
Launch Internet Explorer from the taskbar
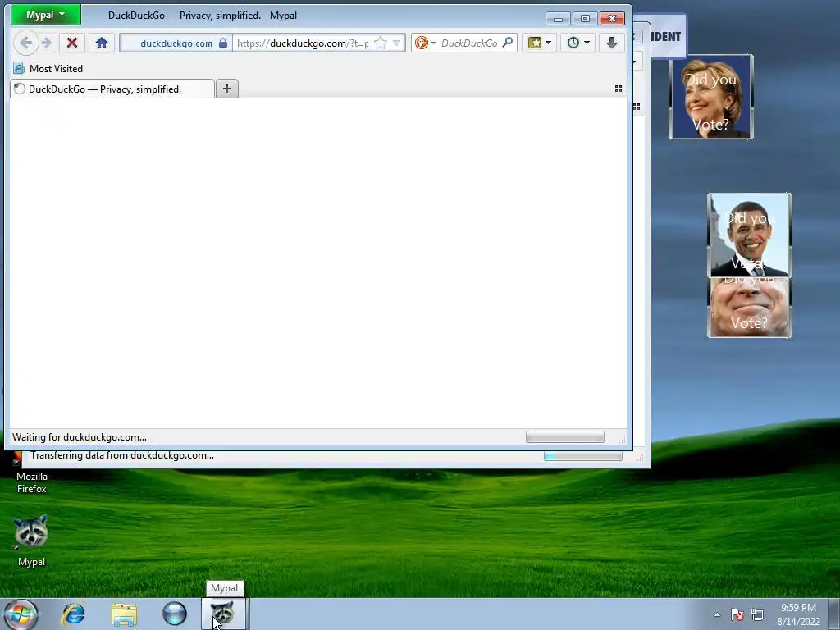point(73,614)
